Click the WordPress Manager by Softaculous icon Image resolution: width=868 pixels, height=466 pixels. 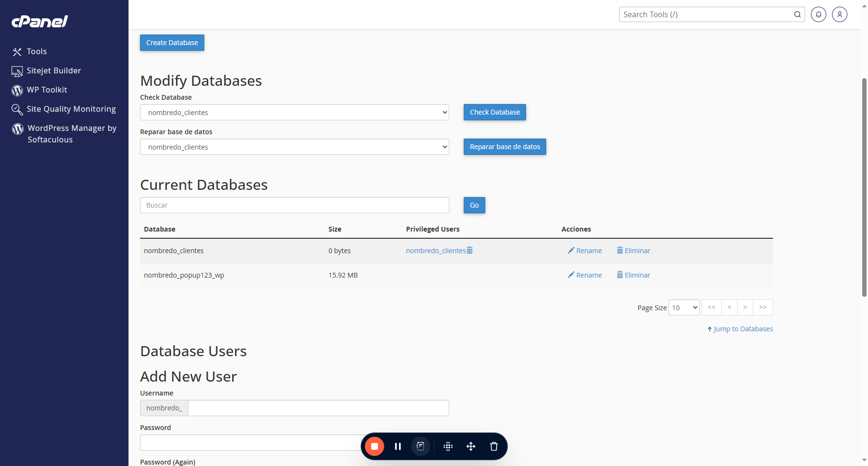(x=18, y=129)
